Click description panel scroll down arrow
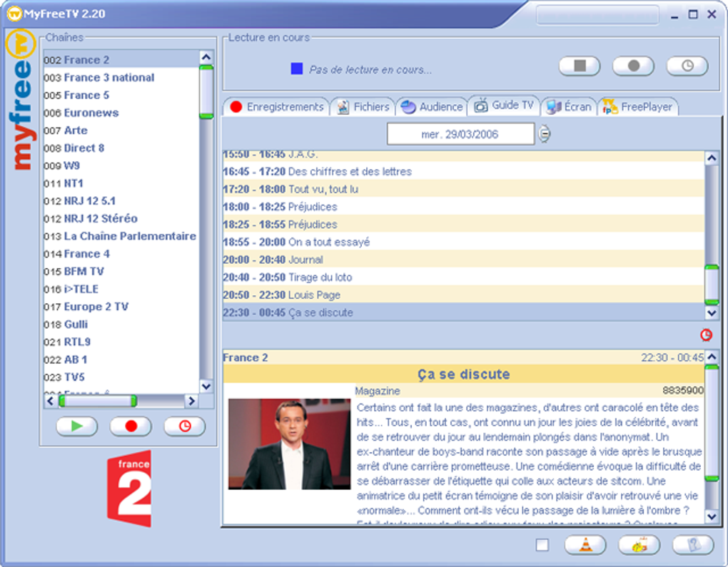The image size is (728, 567). tap(712, 516)
